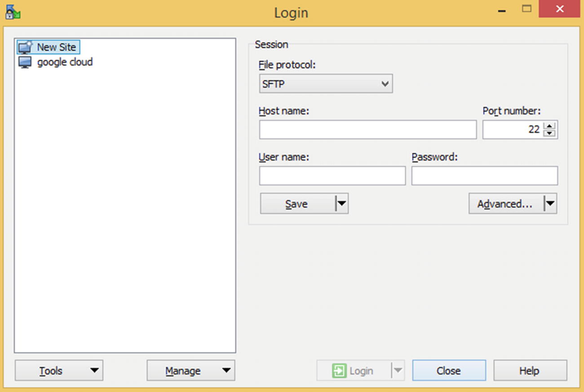Click the WinSCP app icon in title bar
This screenshot has width=584, height=392.
(13, 12)
